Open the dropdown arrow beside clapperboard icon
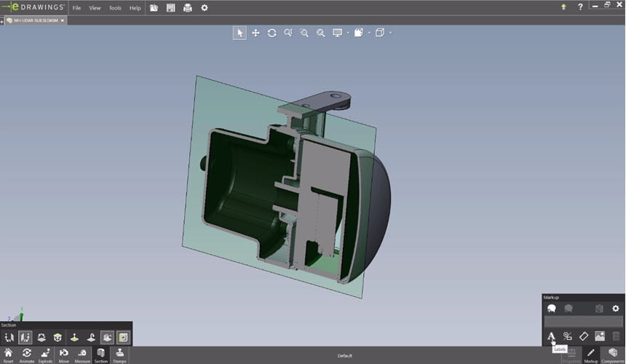This screenshot has width=626, height=364. (369, 33)
